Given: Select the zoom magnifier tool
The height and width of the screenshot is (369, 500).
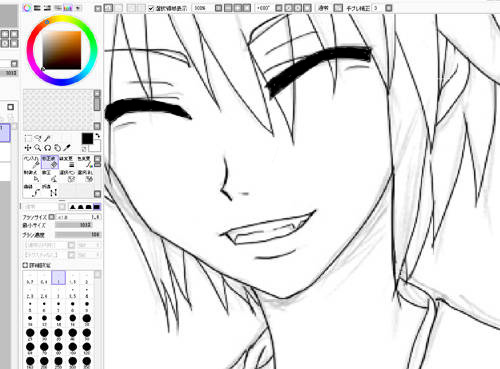Looking at the screenshot, I should point(38,148).
